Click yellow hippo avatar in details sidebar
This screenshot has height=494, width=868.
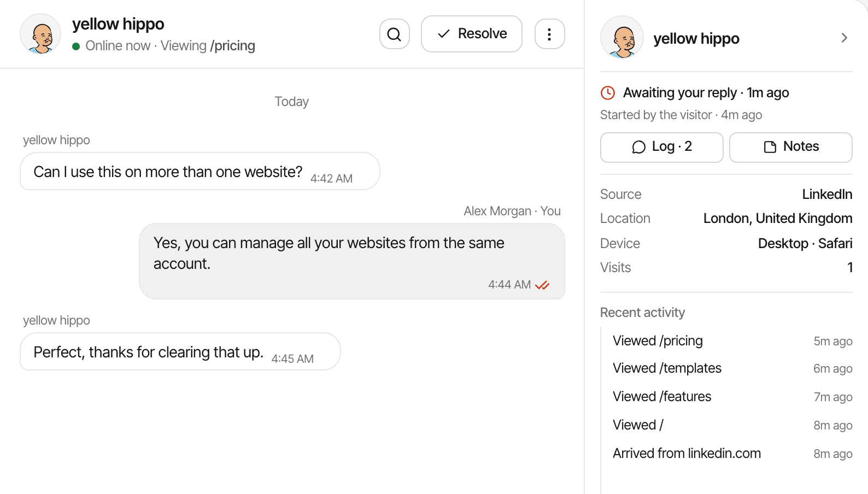[622, 37]
